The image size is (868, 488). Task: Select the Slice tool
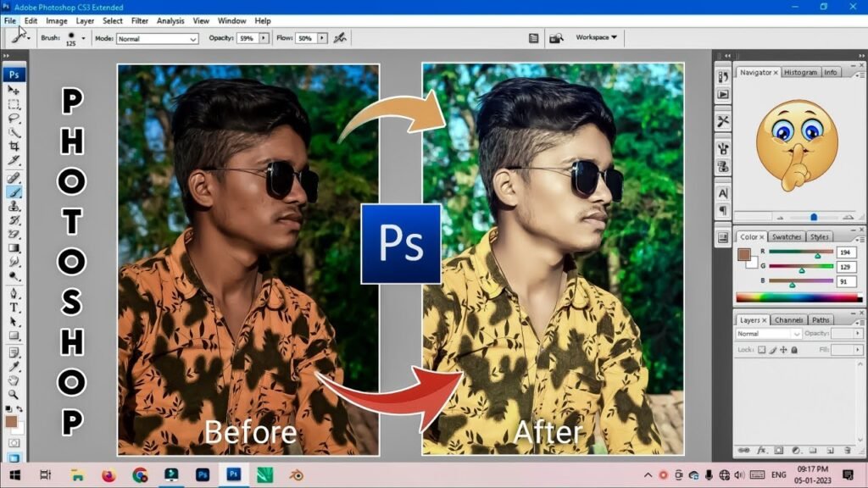click(14, 161)
